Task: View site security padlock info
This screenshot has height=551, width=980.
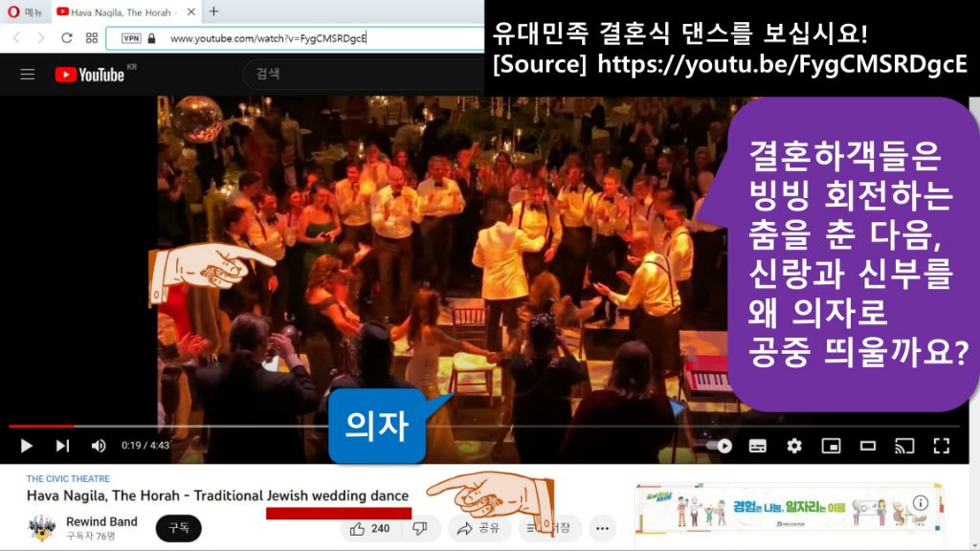Action: point(151,38)
